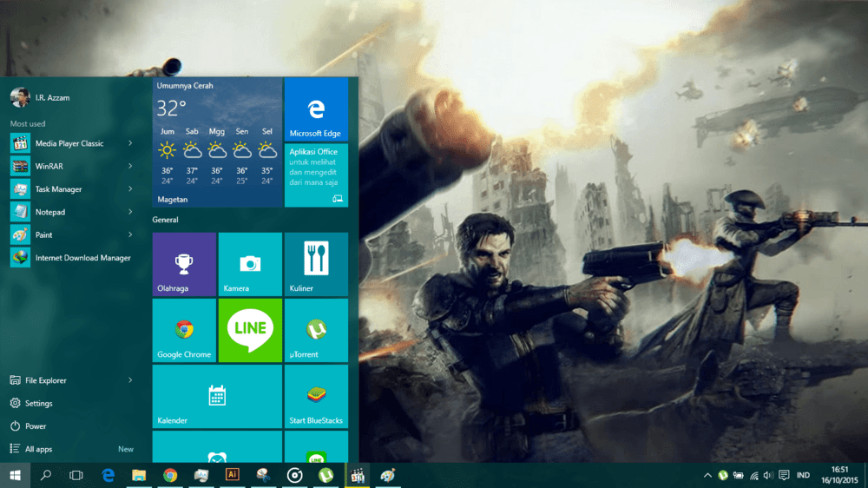Open the Microsoft Edge tile
The image size is (868, 488).
pyautogui.click(x=316, y=109)
